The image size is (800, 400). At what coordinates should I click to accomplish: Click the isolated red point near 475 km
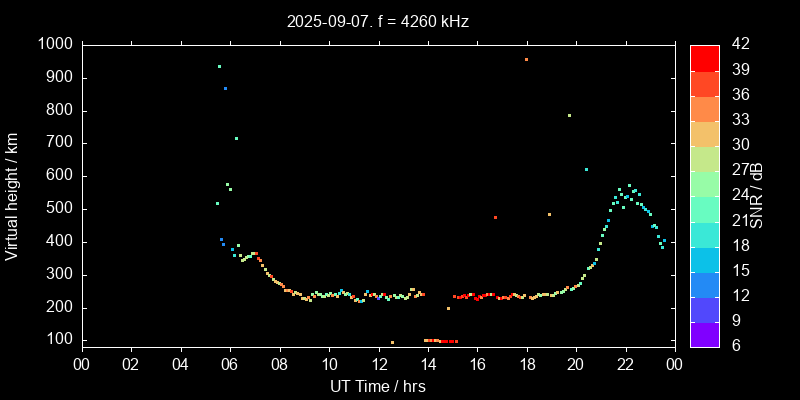pyautogui.click(x=495, y=217)
